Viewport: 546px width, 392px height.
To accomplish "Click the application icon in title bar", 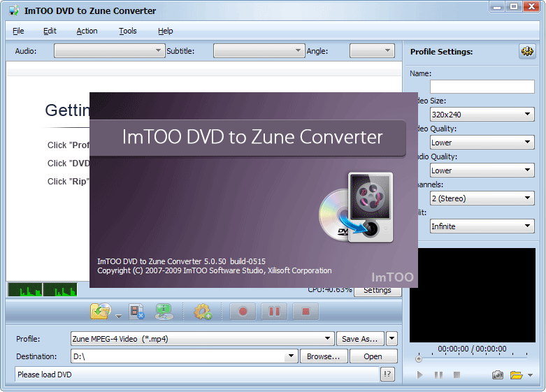I will pos(14,10).
